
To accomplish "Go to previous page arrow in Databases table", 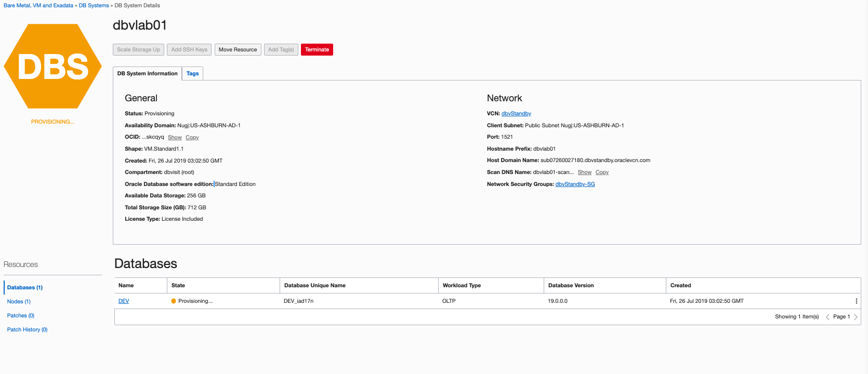I will tap(827, 317).
